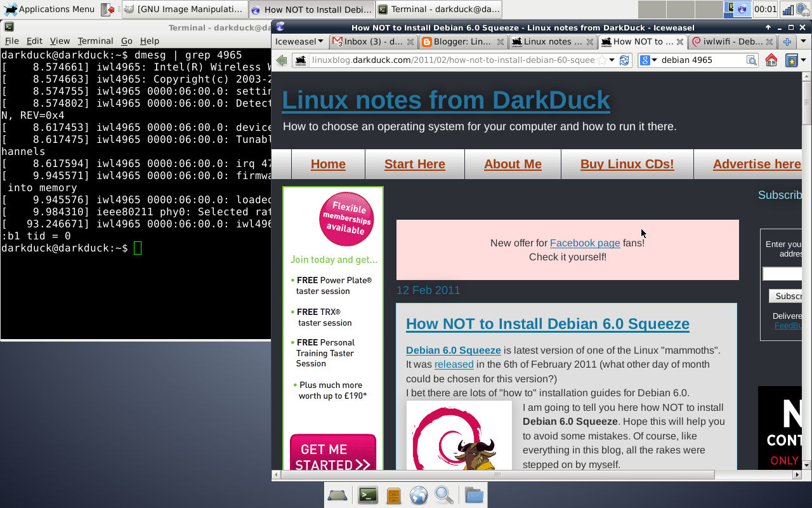Open a new tab with plus button

(x=787, y=42)
